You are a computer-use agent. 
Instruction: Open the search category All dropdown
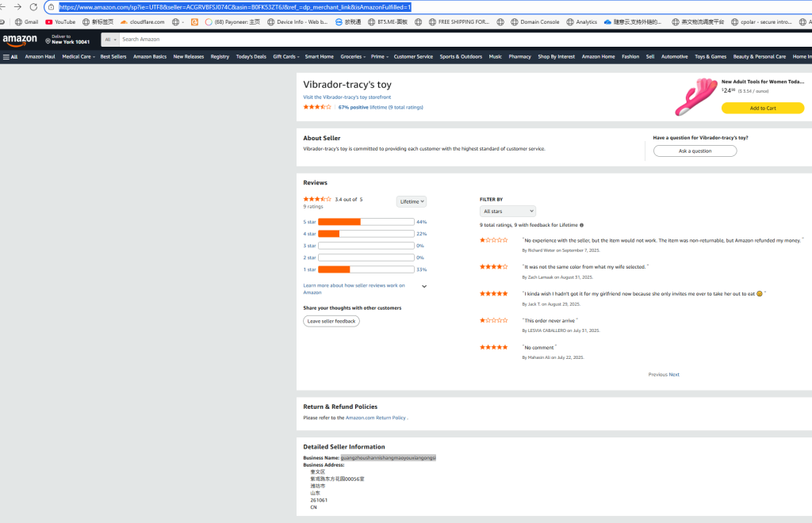click(110, 39)
